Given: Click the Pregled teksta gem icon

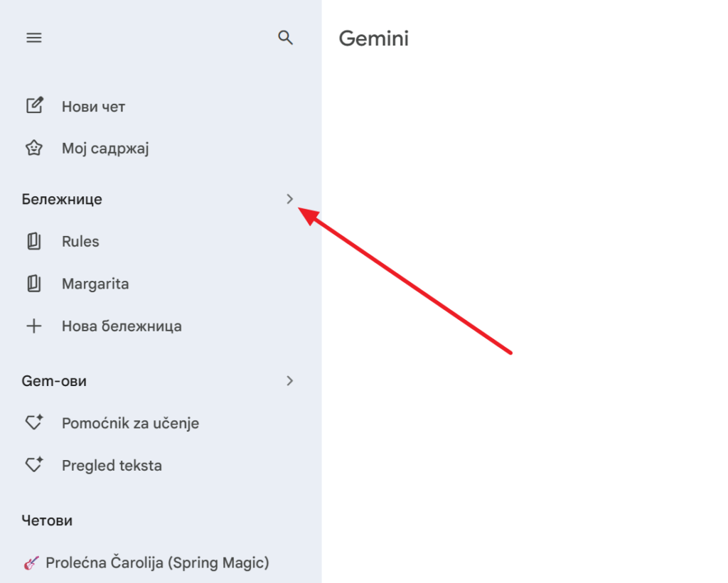Looking at the screenshot, I should [34, 466].
